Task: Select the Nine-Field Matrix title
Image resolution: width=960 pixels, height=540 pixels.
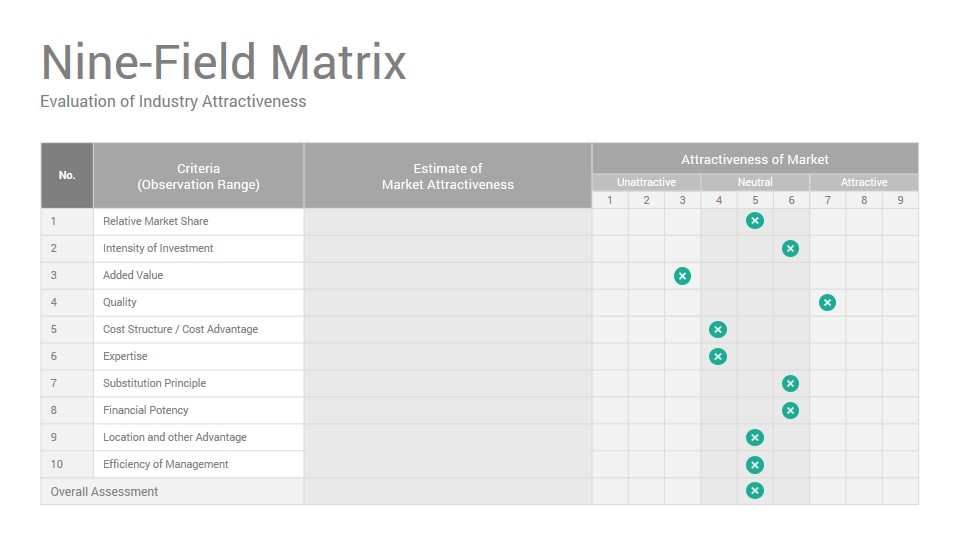Action: 223,62
